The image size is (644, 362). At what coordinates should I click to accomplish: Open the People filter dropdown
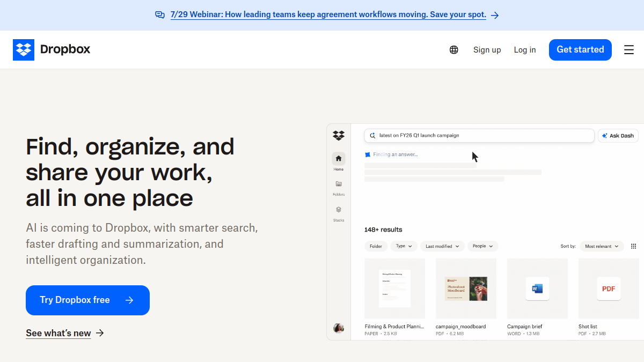483,246
